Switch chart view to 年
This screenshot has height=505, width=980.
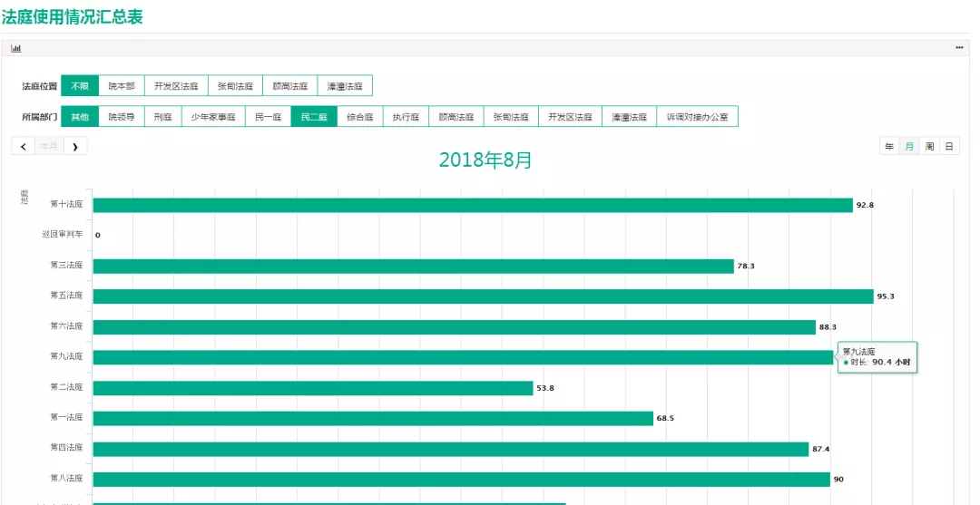coord(889,147)
